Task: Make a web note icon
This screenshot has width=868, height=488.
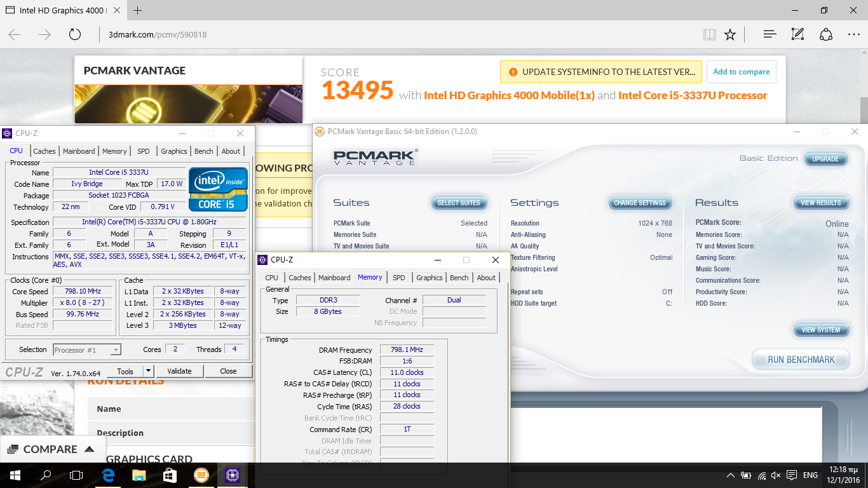Action: [798, 34]
